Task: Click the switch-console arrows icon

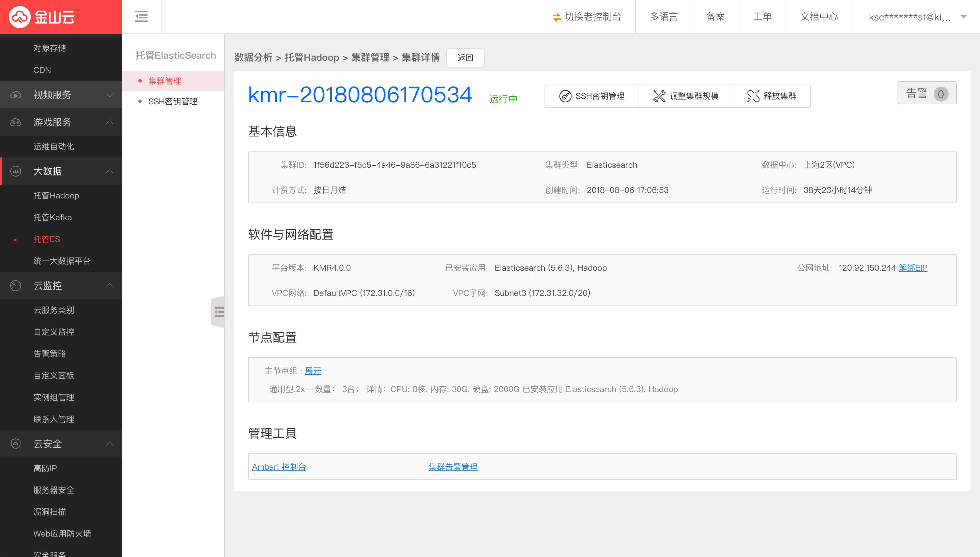Action: point(556,17)
